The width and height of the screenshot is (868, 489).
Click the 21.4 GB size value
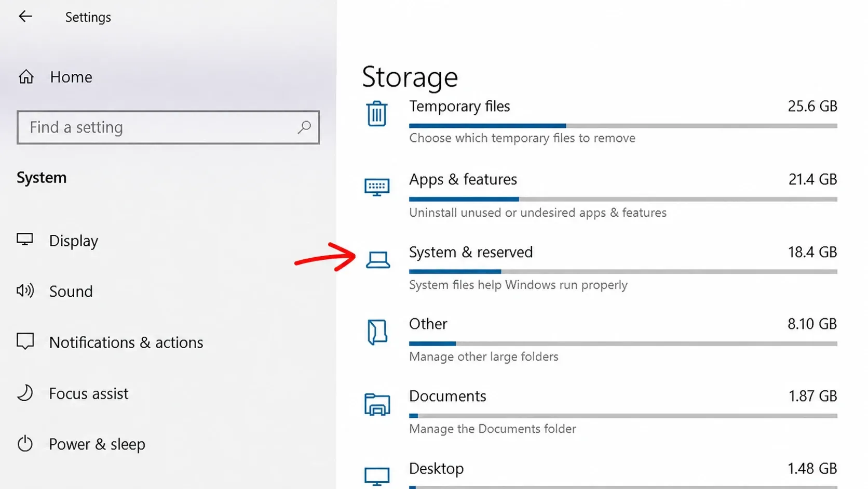click(x=812, y=180)
